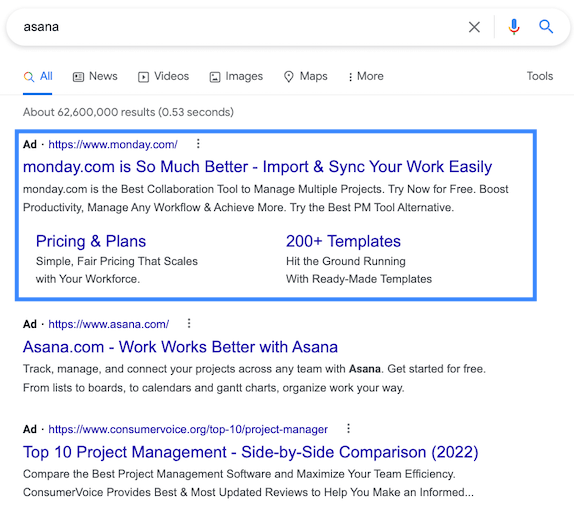This screenshot has width=574, height=519.
Task: Expand the More search categories menu
Action: click(x=366, y=76)
